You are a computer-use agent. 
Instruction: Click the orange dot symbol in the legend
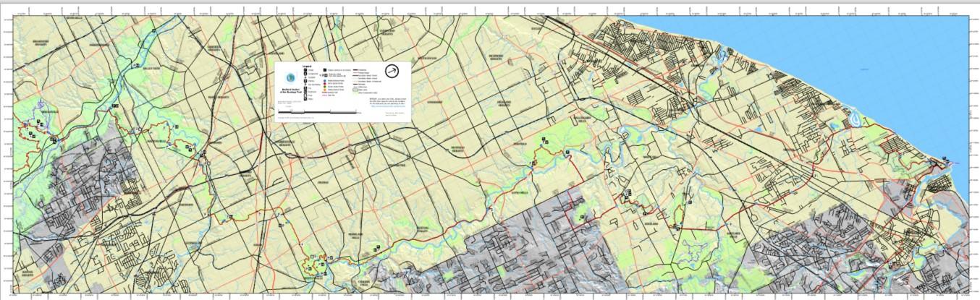click(x=324, y=90)
